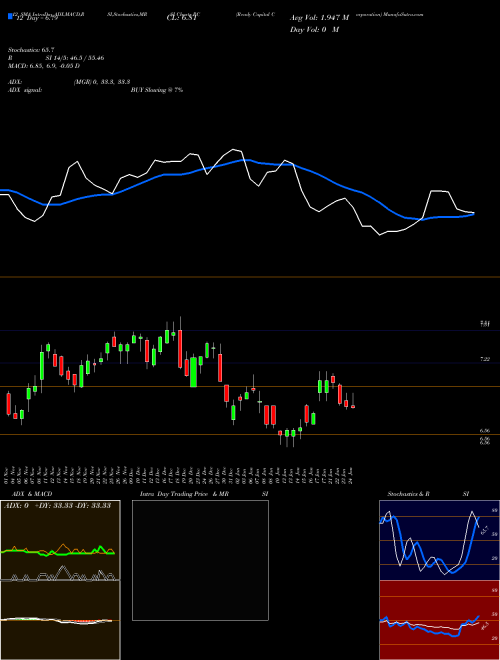Open the red RSI chart panel
The width and height of the screenshot is (500, 660).
(439, 620)
